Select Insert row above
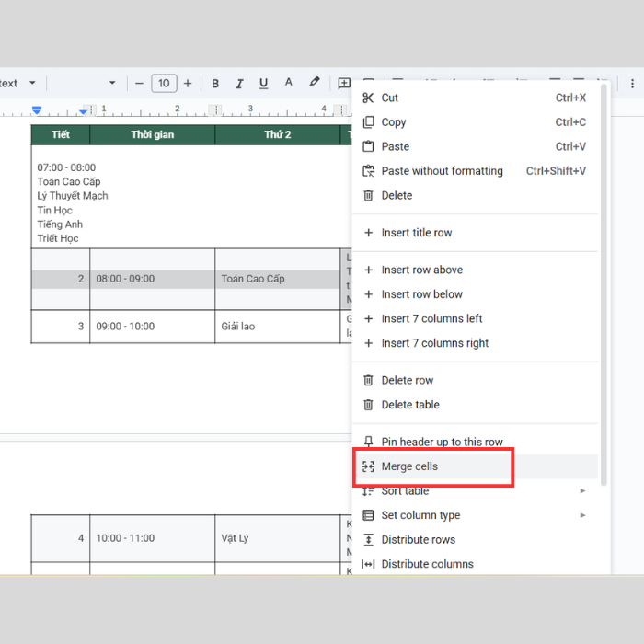 [x=475, y=270]
